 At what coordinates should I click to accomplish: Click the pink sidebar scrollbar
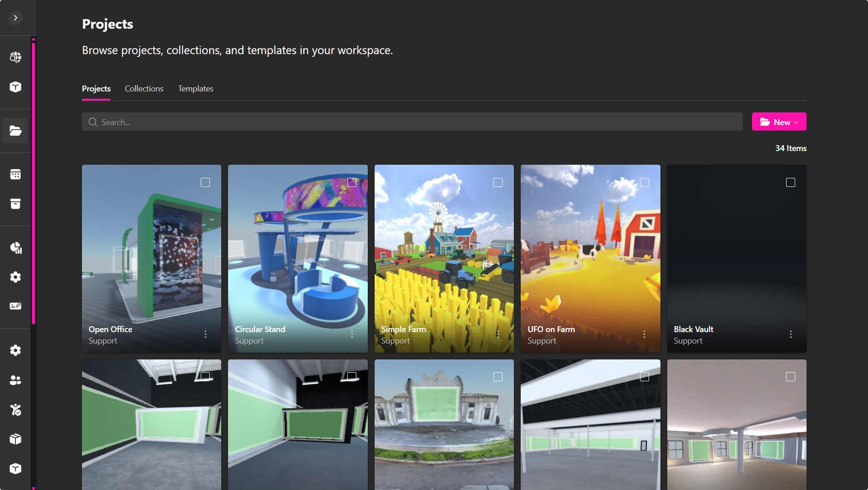33,183
